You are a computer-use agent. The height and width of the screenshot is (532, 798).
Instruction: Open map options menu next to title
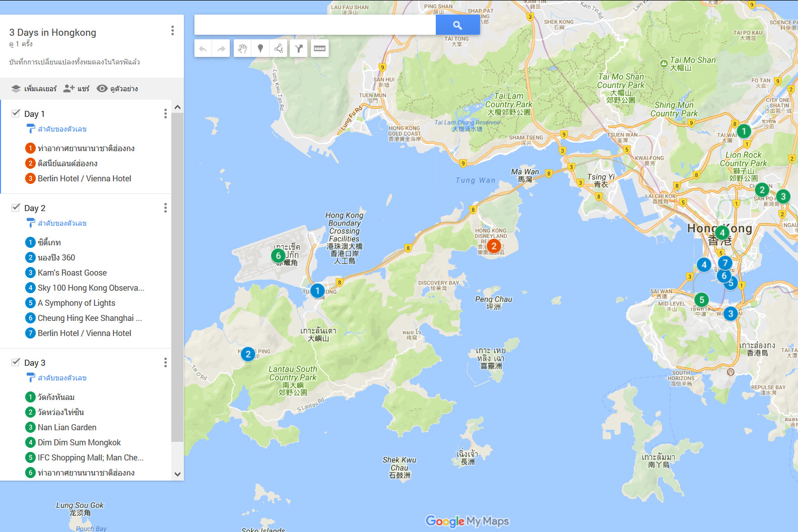(172, 31)
